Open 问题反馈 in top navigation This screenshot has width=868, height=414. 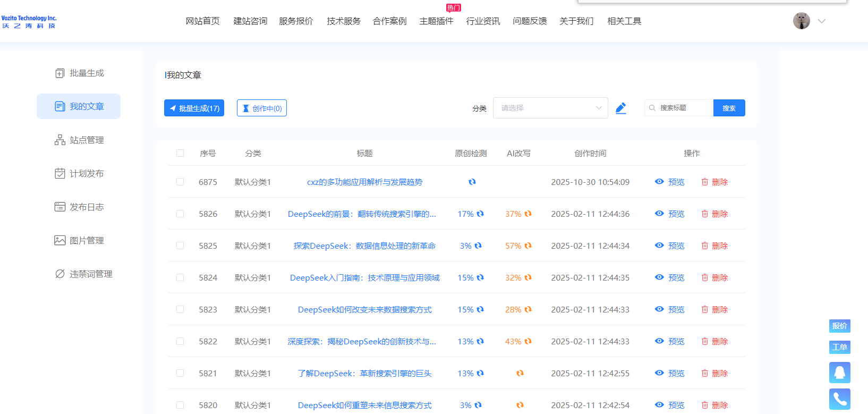[530, 21]
